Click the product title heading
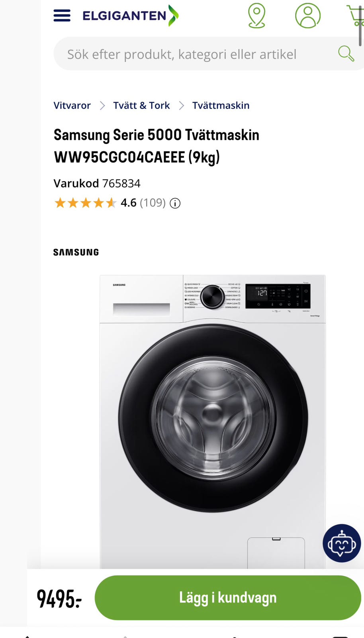This screenshot has width=364, height=638. [x=157, y=146]
